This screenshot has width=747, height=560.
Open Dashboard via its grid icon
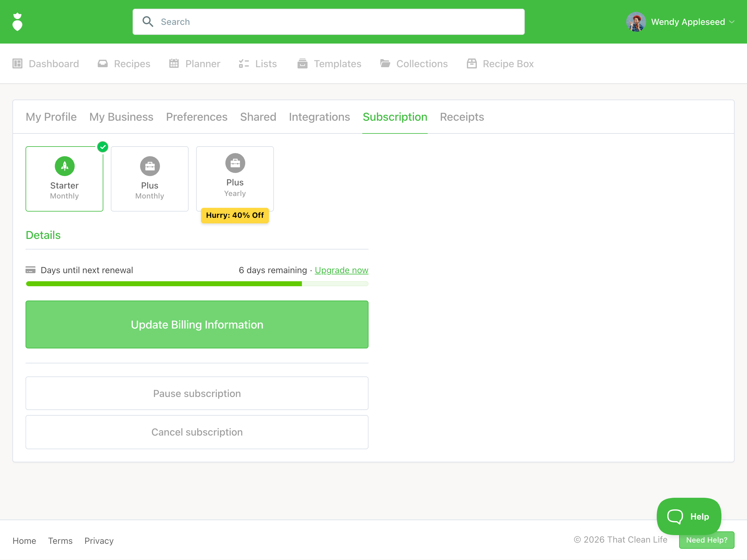[x=17, y=63]
